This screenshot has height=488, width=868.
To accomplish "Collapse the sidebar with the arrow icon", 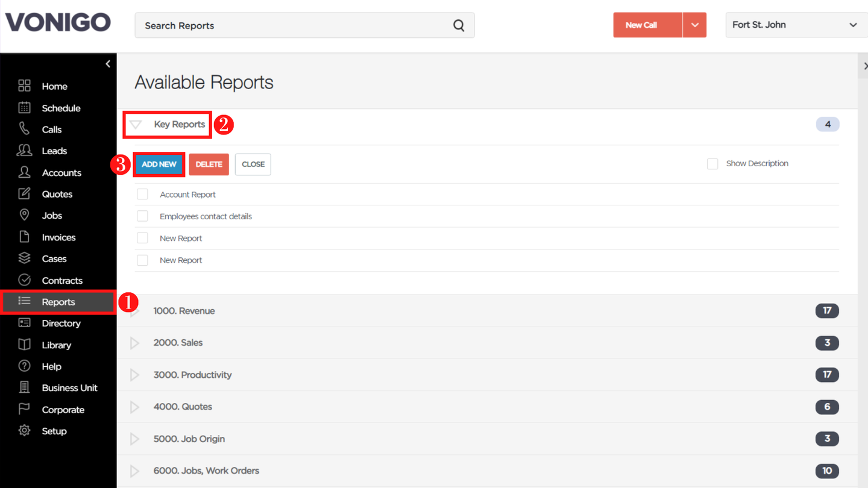I will click(108, 64).
